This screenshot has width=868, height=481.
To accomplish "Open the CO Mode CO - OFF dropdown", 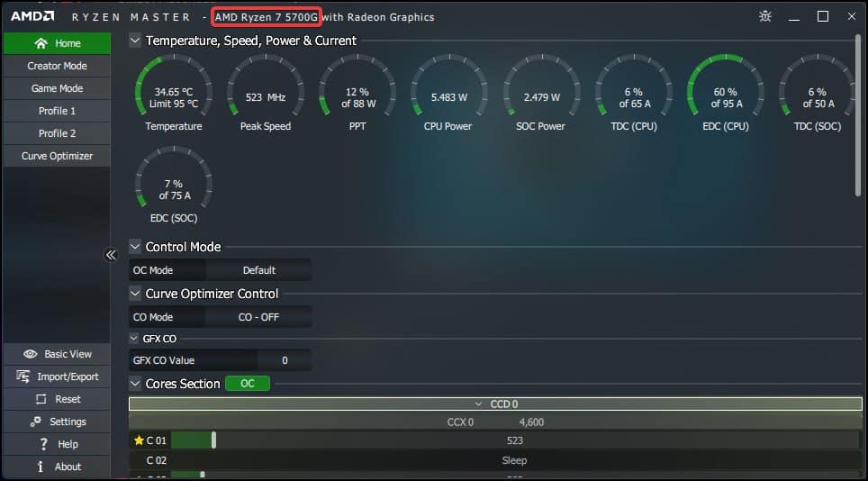I will click(258, 317).
